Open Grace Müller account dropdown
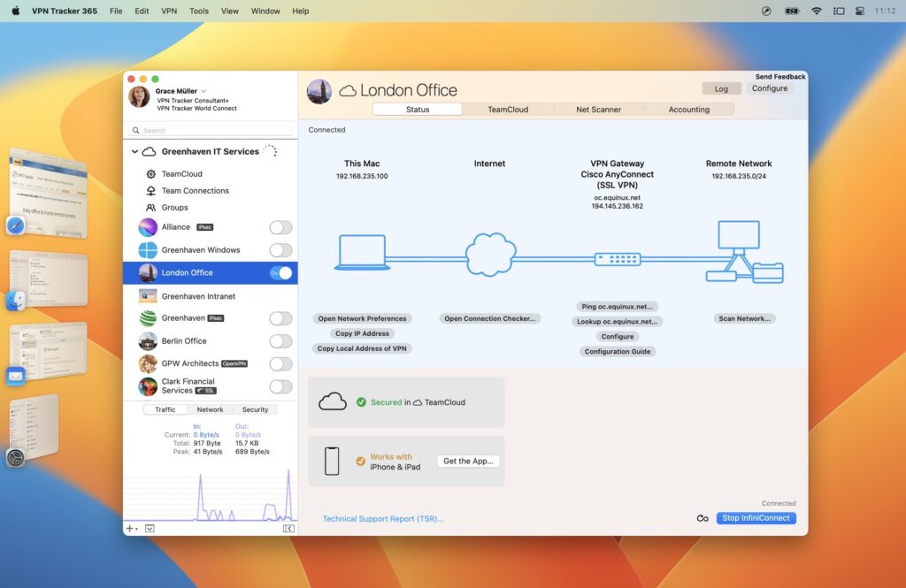This screenshot has width=906, height=588. (x=203, y=91)
